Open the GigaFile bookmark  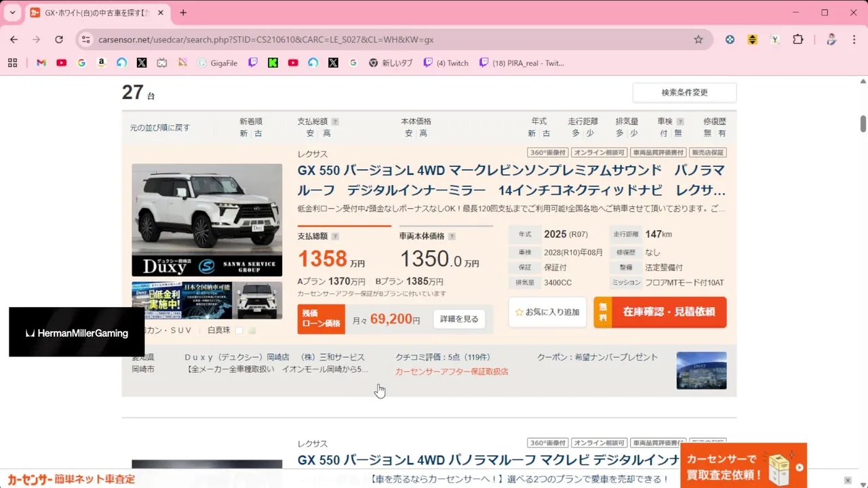click(217, 63)
